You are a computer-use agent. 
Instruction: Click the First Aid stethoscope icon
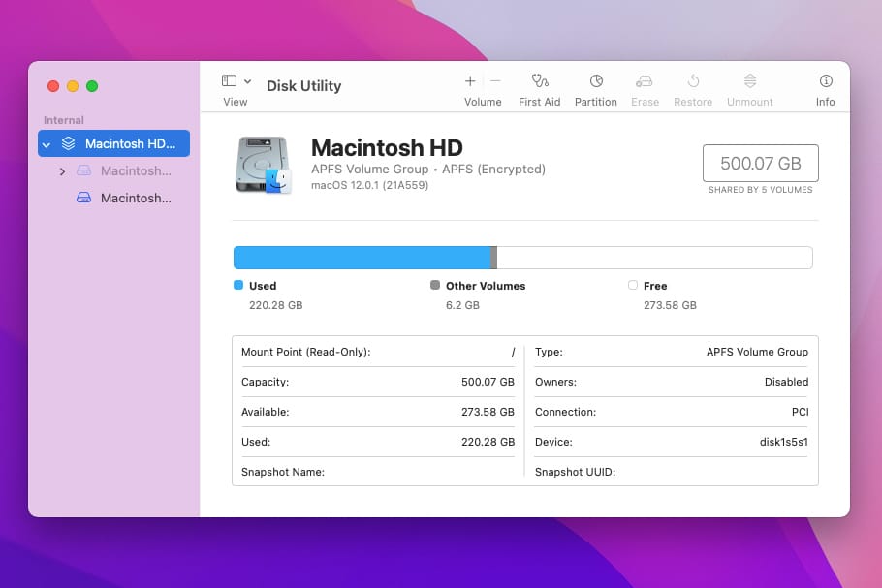coord(540,81)
